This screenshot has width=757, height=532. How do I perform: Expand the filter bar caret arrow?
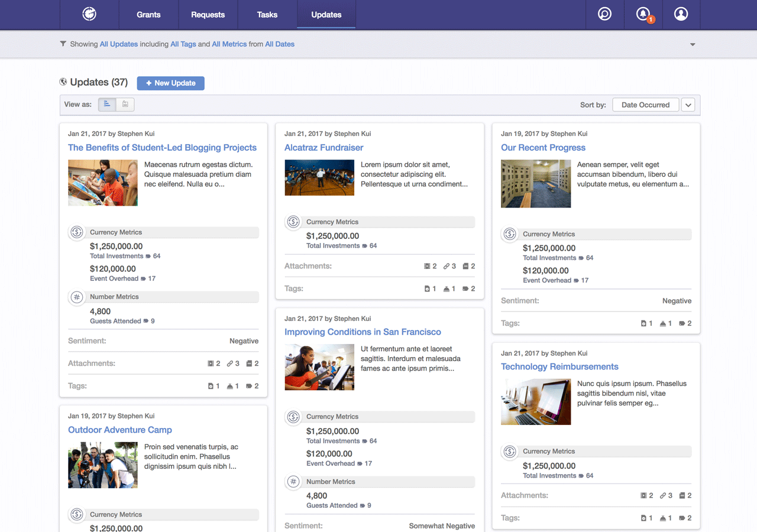tap(693, 44)
